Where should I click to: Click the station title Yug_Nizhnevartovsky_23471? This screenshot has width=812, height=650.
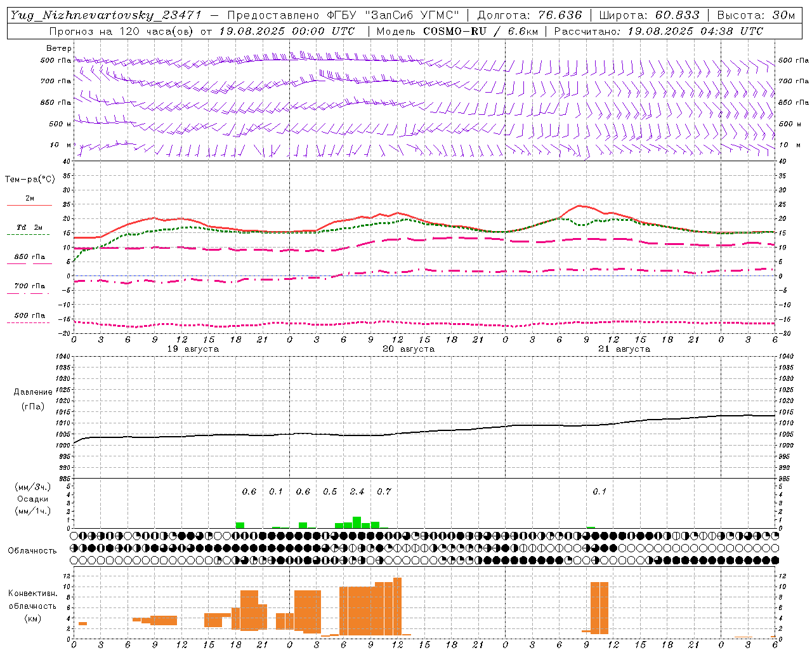pos(105,15)
